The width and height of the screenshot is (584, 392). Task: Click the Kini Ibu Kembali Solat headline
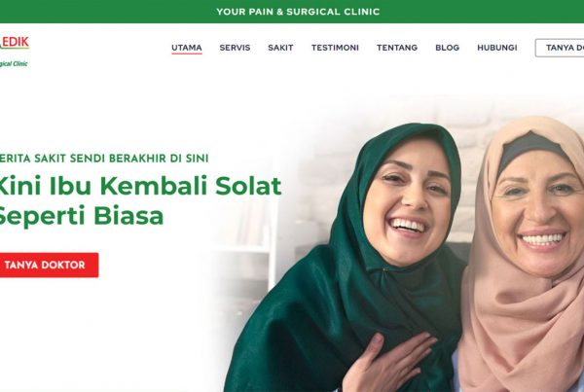point(139,186)
